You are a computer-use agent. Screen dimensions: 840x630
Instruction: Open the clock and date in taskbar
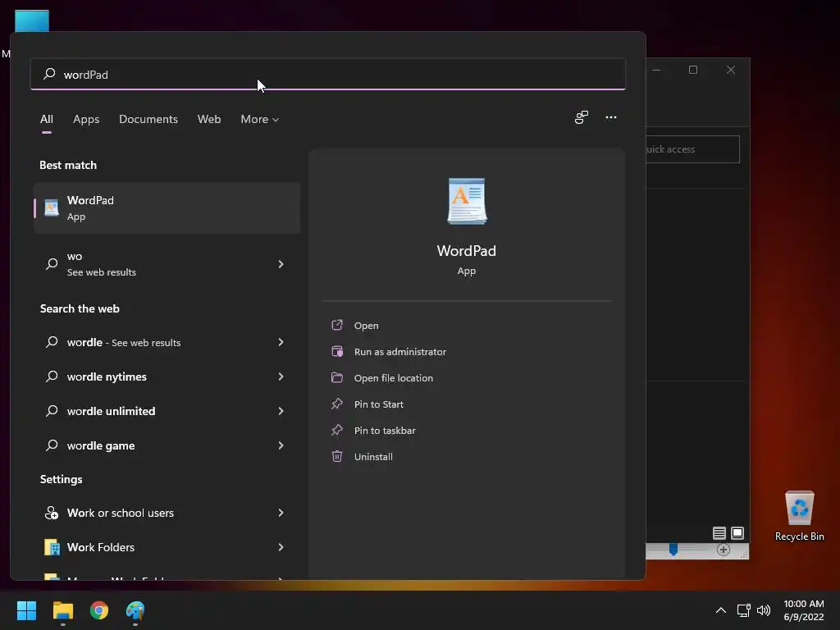point(804,610)
